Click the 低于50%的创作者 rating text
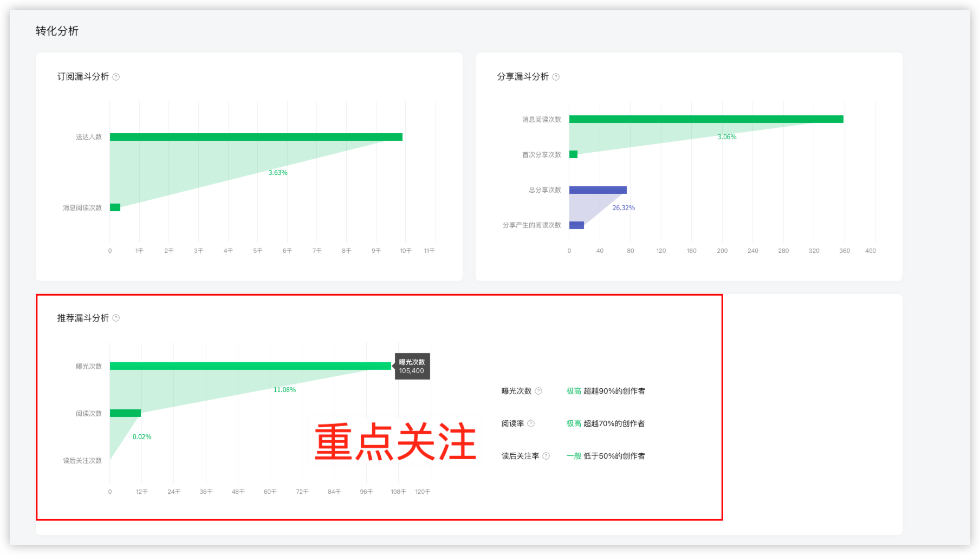This screenshot has height=555, width=980. [614, 456]
